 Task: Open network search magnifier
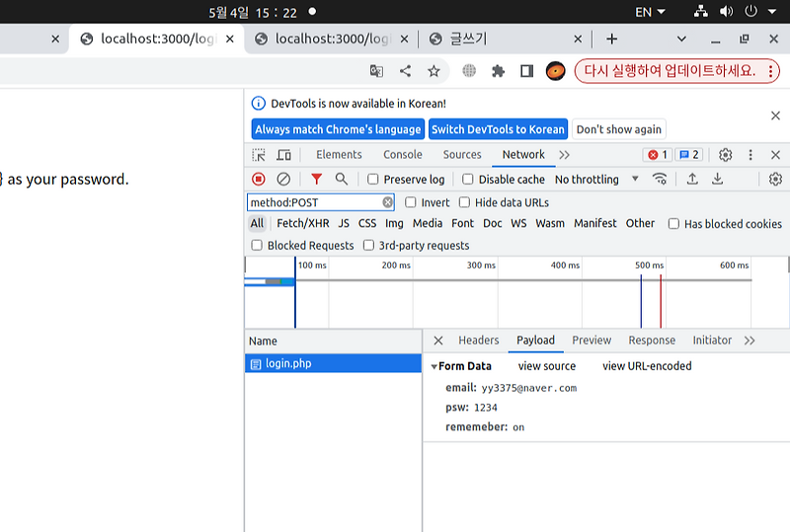tap(341, 179)
